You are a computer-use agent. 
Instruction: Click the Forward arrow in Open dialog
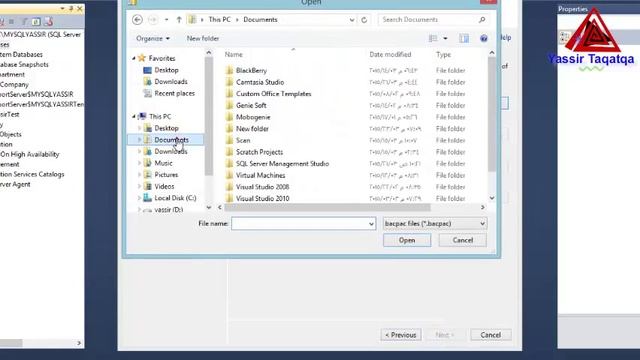tap(153, 20)
